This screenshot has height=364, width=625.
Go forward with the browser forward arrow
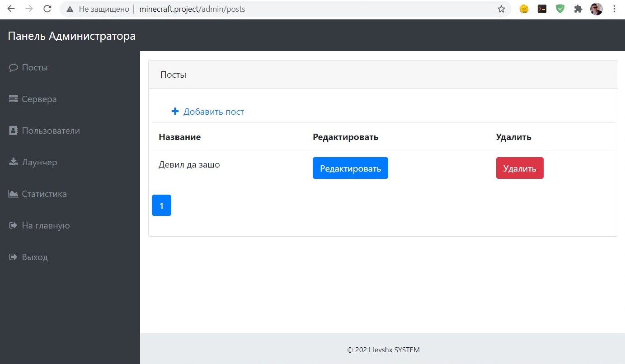(29, 9)
